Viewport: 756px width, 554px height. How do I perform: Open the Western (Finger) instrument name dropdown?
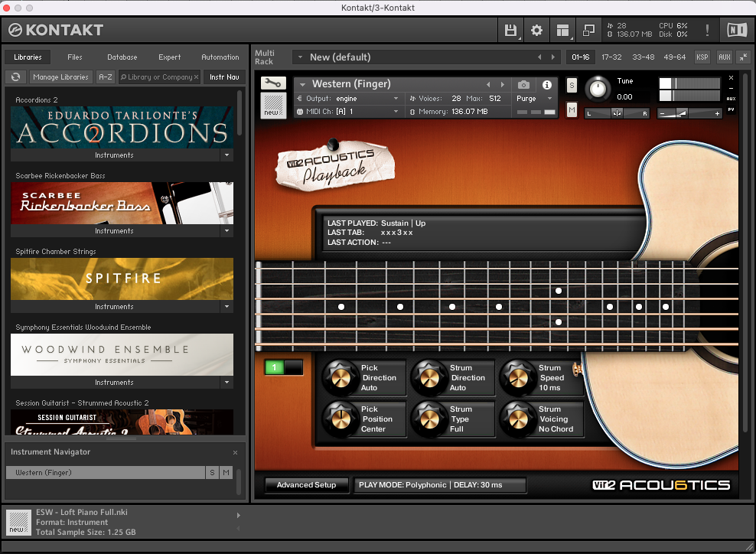[302, 84]
